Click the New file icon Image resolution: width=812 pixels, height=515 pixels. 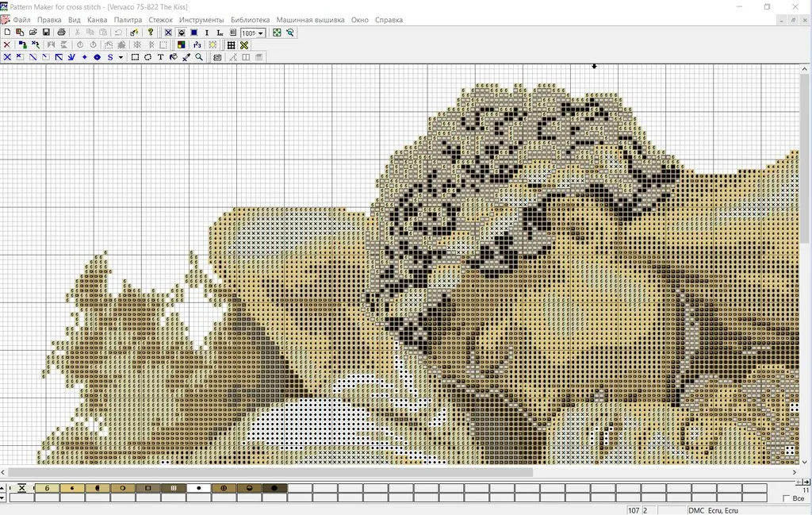click(x=7, y=33)
